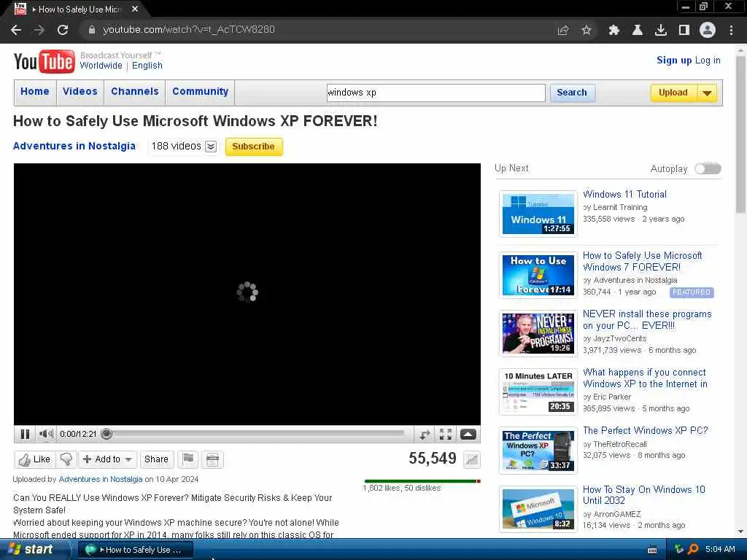747x560 pixels.
Task: Open the Windows 11 Tutorial thumbnail
Action: click(x=538, y=214)
